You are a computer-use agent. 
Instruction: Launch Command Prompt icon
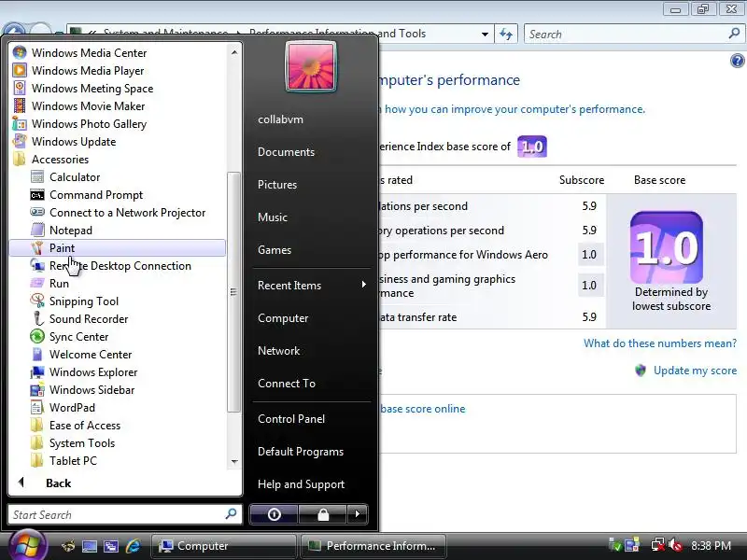(37, 195)
